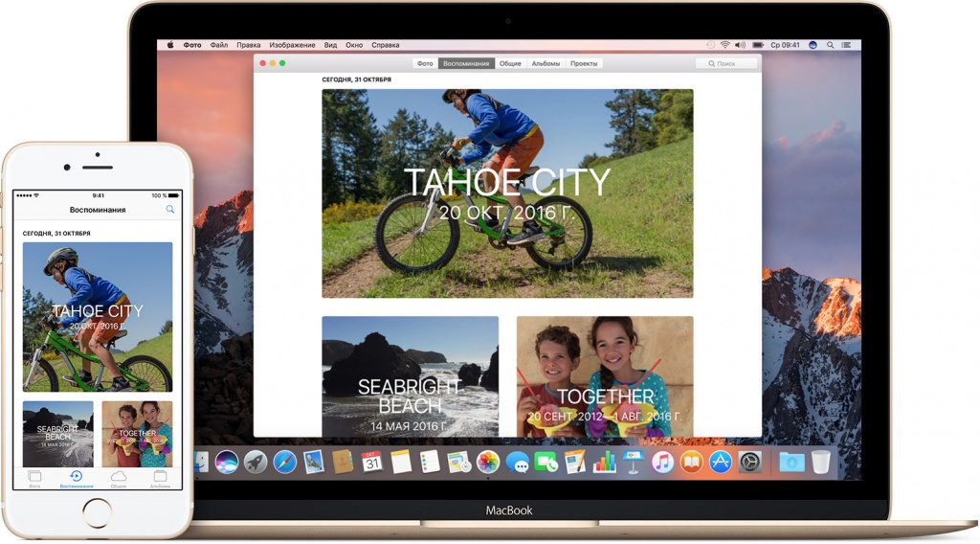Open Seabright Beach memory on iPhone

58,434
